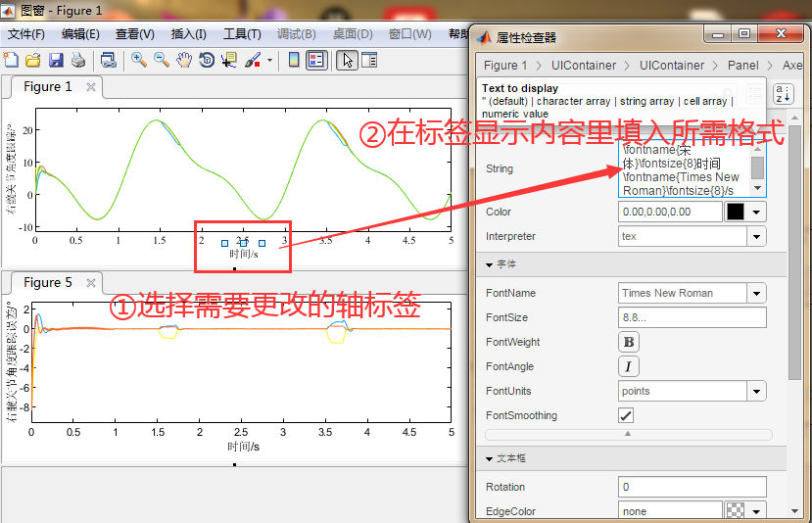Screen dimensions: 812x523
Task: Click Figure 1 in inspector breadcrumb
Action: (x=504, y=66)
